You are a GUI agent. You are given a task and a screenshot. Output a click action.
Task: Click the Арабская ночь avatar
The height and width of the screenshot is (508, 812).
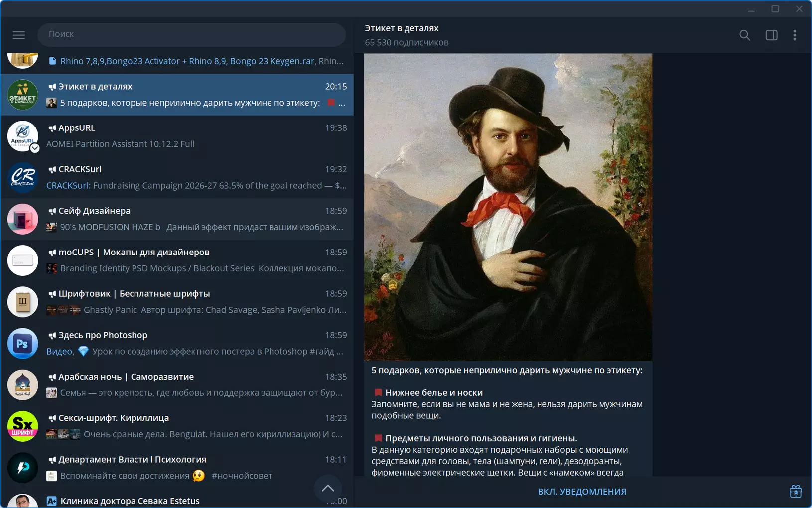pyautogui.click(x=23, y=384)
